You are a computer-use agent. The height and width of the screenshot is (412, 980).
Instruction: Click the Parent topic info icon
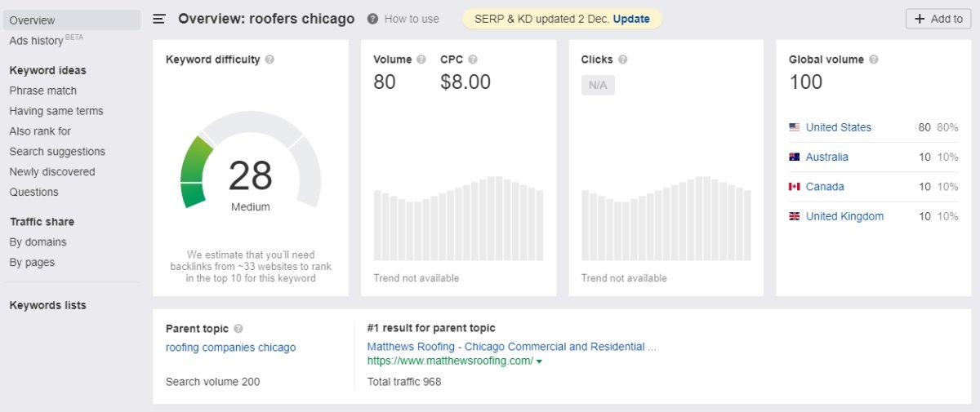point(238,329)
